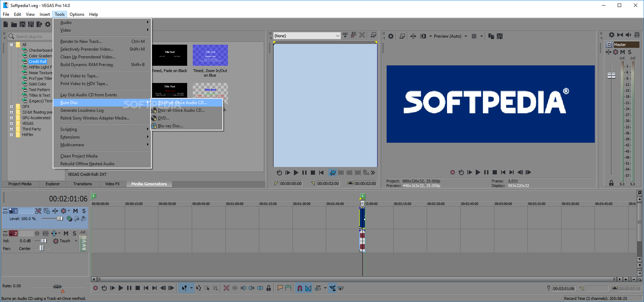
Task: Switch to the Video FX tab
Action: pyautogui.click(x=112, y=184)
